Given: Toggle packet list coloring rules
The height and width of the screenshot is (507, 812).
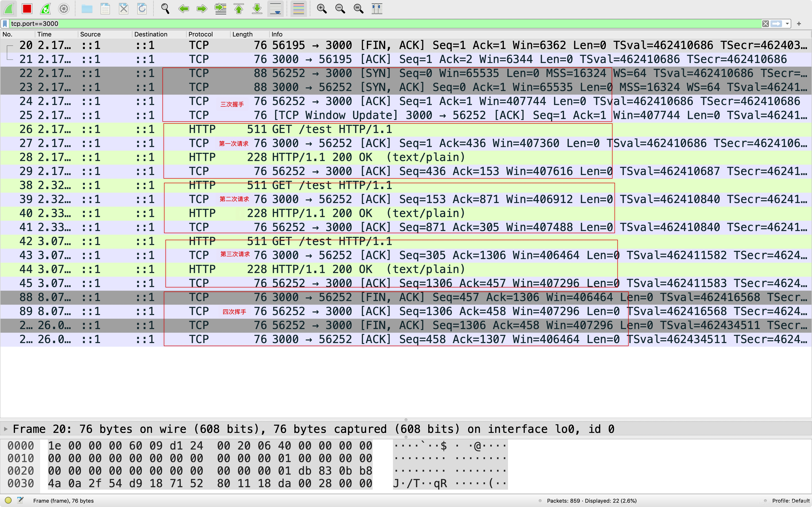Looking at the screenshot, I should click(298, 9).
